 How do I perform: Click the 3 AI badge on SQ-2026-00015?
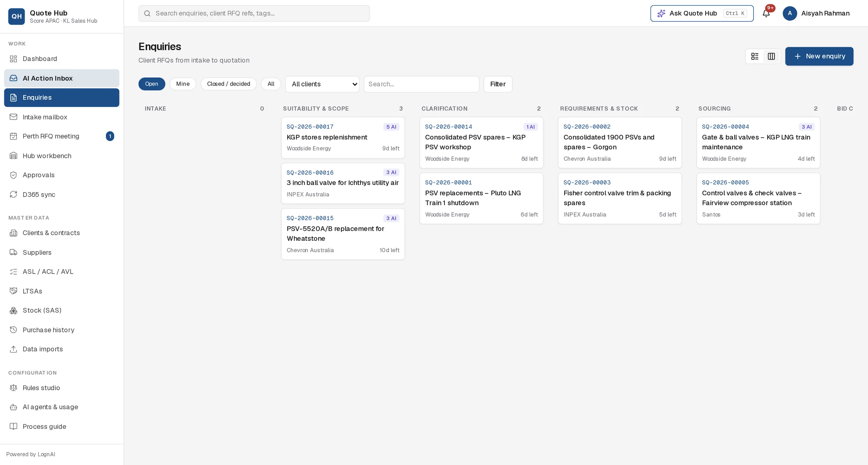[x=391, y=219]
